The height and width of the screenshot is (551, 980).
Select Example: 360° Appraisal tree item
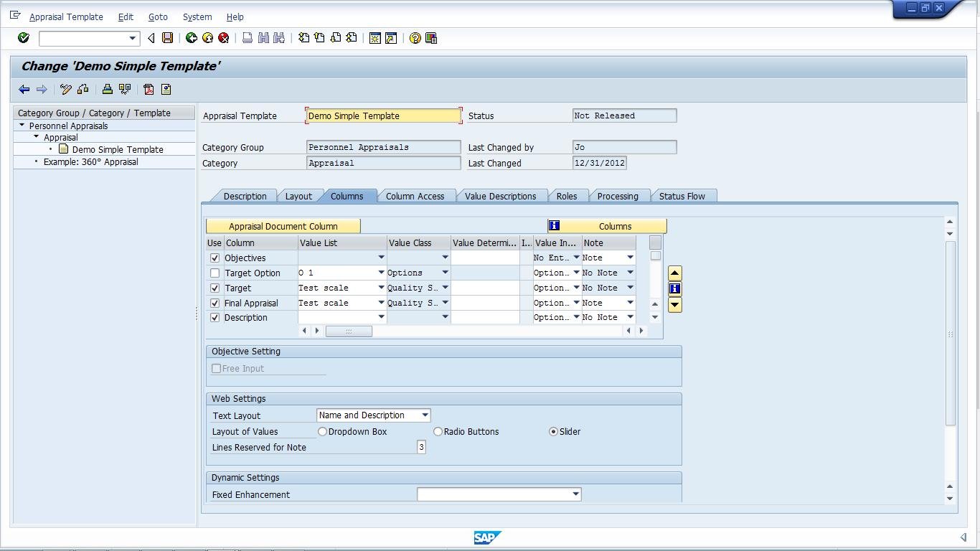click(90, 161)
